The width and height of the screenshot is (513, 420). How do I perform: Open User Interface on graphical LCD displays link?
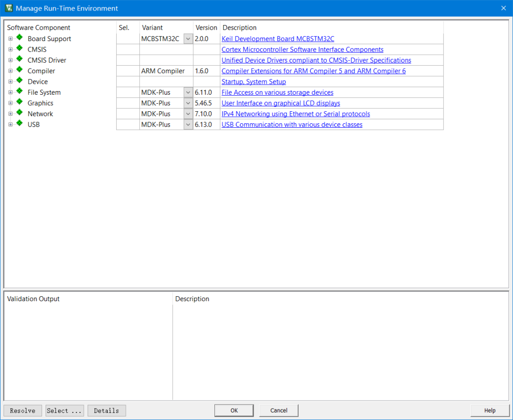[x=281, y=103]
